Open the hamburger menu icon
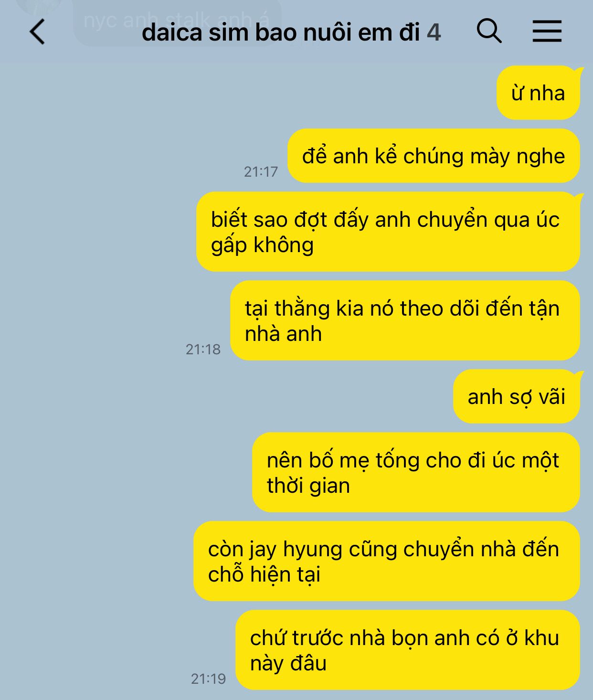Viewport: 593px width, 700px height. click(547, 31)
